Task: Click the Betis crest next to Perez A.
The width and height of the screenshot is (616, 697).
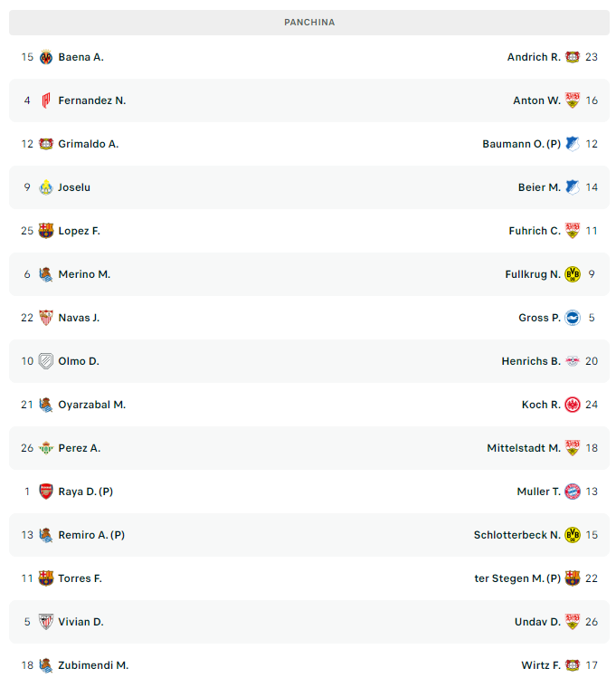Action: click(46, 448)
